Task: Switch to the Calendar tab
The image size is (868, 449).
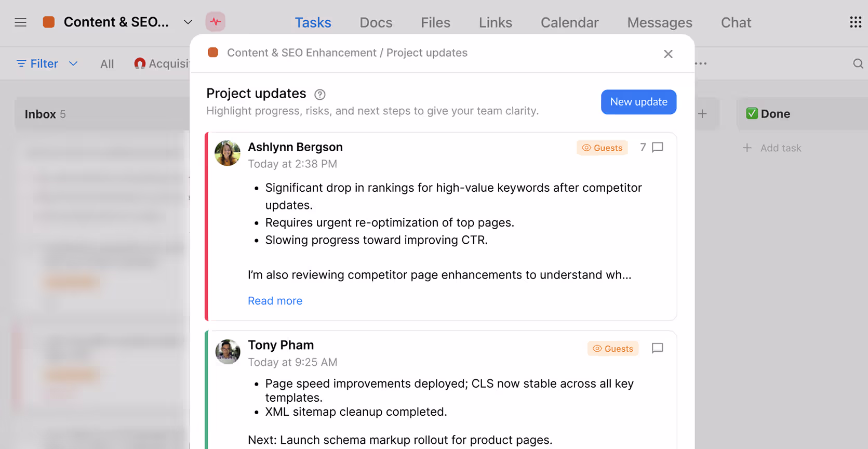Action: coord(569,22)
